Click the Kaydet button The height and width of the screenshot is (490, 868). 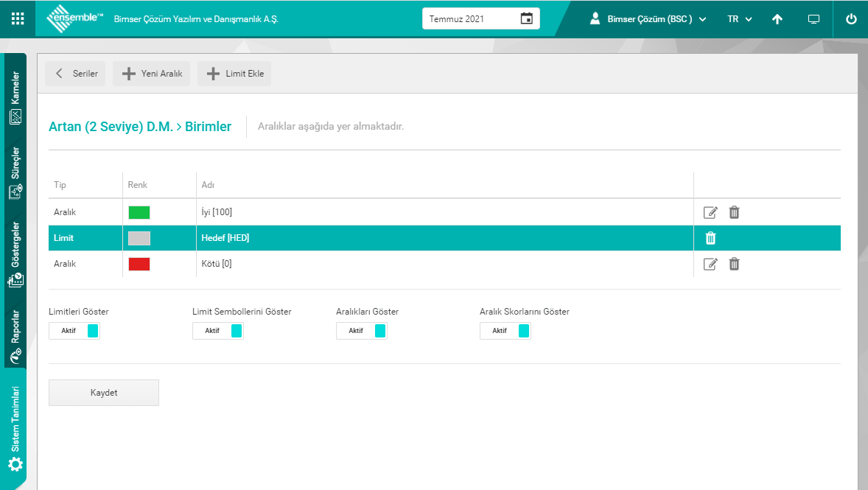click(104, 393)
